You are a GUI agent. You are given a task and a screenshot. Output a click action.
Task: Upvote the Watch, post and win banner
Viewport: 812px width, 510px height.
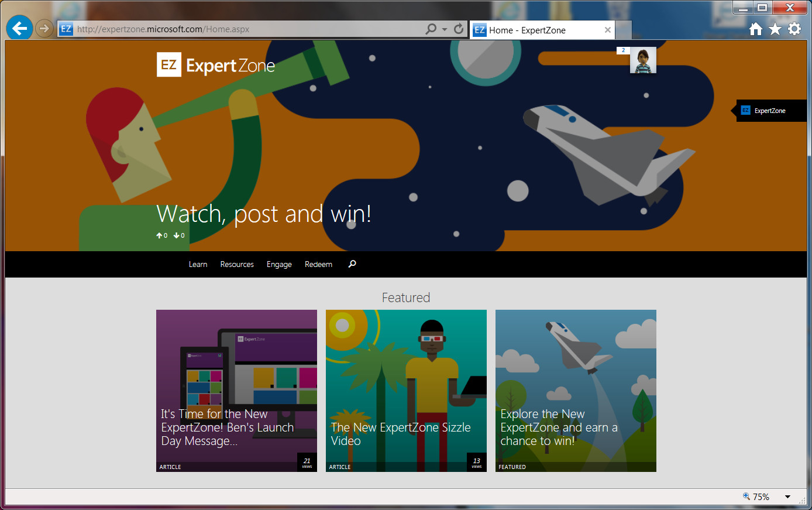(x=160, y=235)
